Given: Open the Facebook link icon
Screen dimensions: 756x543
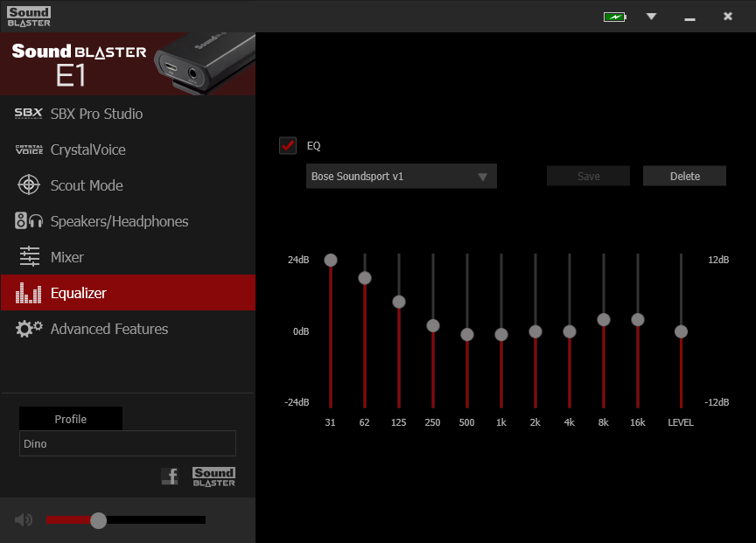Looking at the screenshot, I should [x=170, y=476].
